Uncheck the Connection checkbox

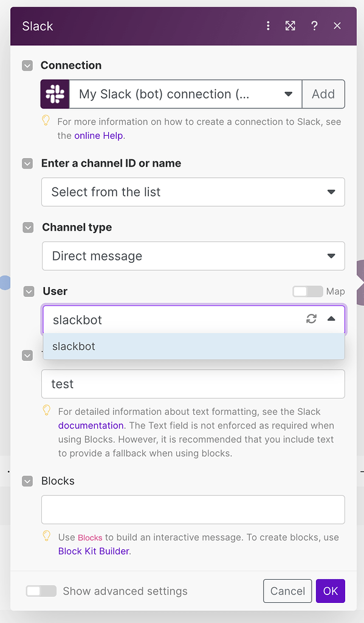[27, 65]
